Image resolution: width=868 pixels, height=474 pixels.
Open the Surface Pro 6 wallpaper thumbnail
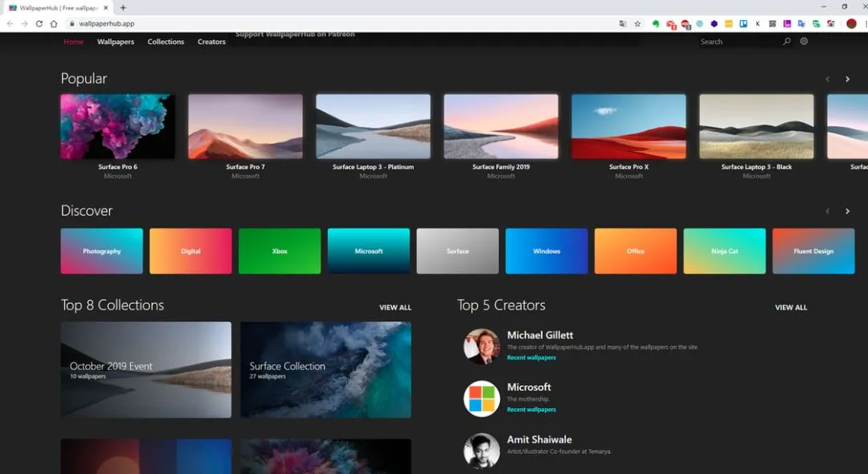[x=118, y=126]
